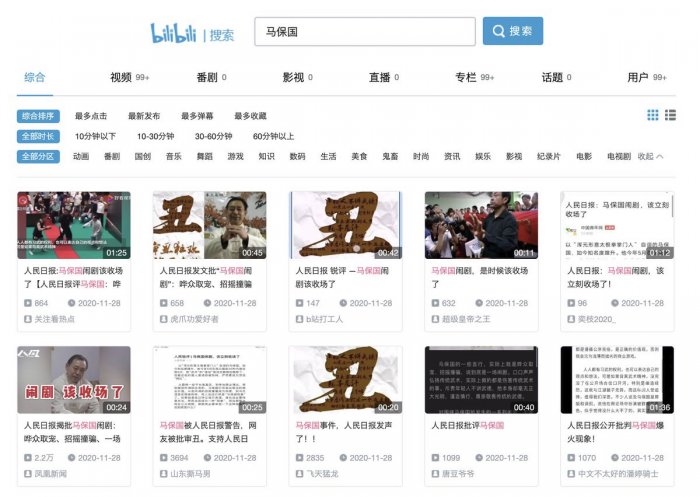Open uploader 唐豆爷爷 profile
700x497 pixels.
[458, 474]
